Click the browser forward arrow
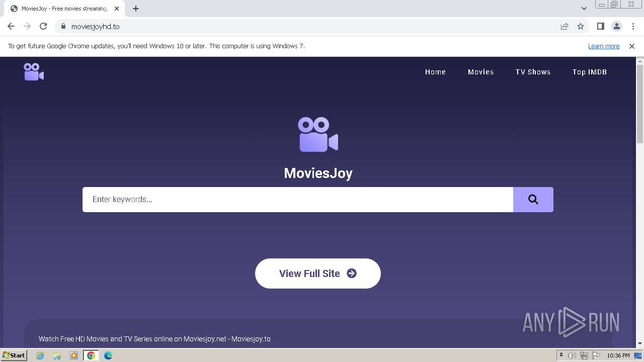Screen dimensions: 644x362 [27, 26]
